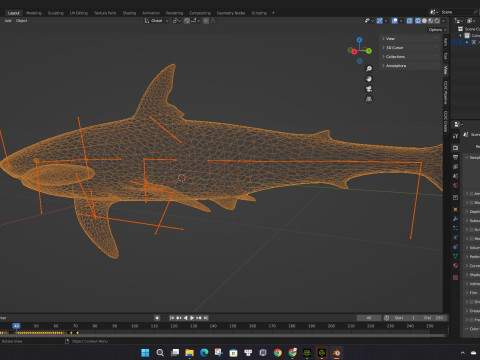The height and width of the screenshot is (360, 480).
Task: Open the pivot point dropdown
Action: click(x=177, y=21)
